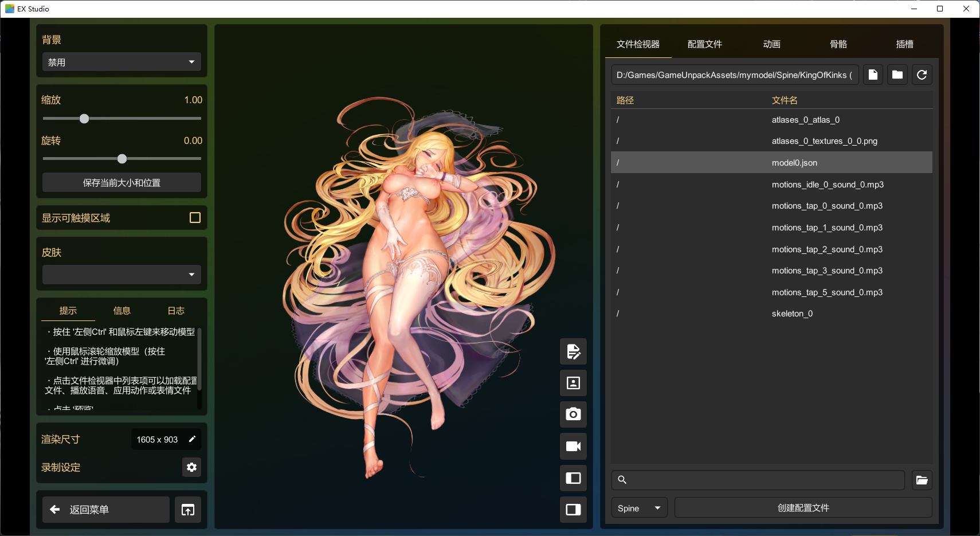
Task: Open the 动画 tab
Action: (x=771, y=44)
